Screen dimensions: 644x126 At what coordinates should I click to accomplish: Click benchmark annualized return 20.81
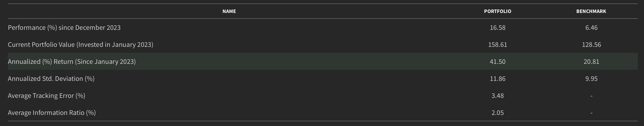[x=591, y=62]
